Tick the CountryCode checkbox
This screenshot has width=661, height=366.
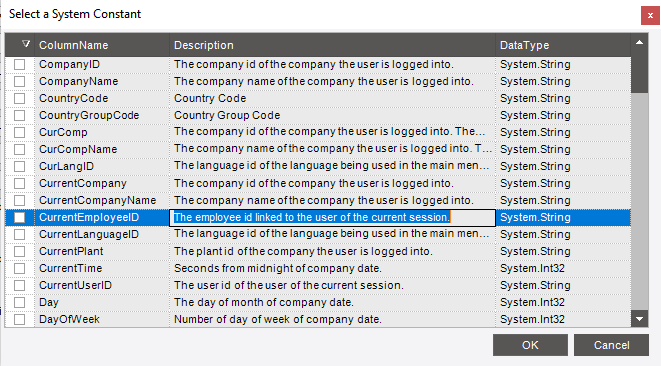coord(19,98)
